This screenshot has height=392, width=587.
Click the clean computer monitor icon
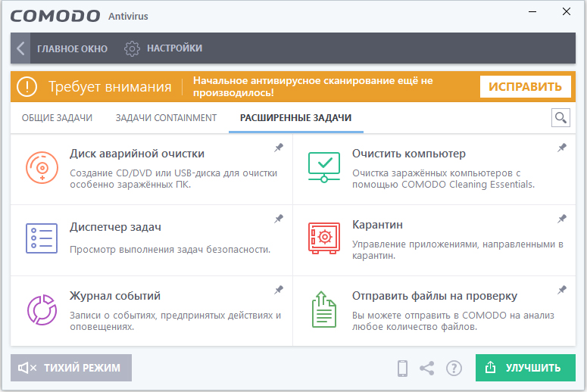pyautogui.click(x=324, y=167)
